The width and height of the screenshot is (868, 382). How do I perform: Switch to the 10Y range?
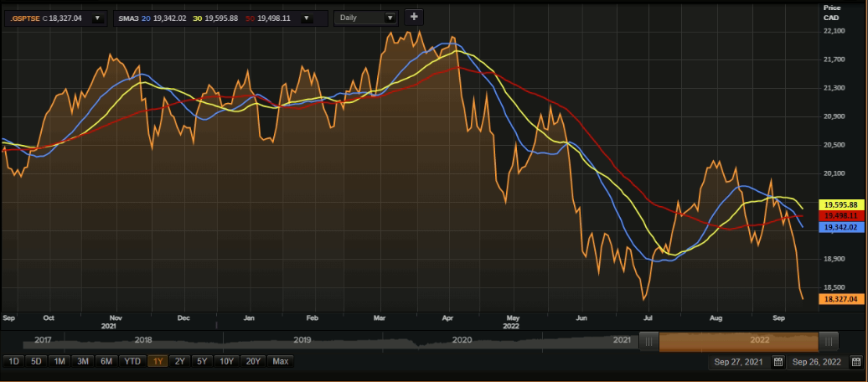(x=226, y=362)
